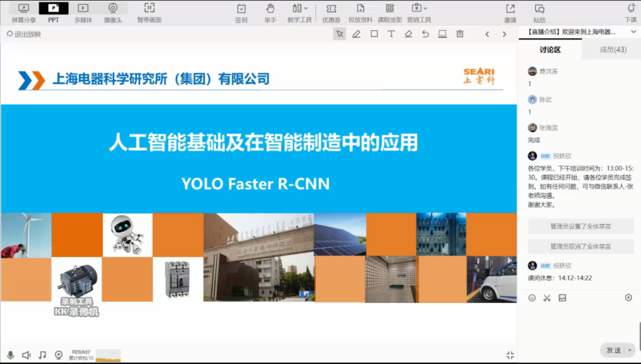Pick the eraser tool
641x364 pixels.
[408, 34]
